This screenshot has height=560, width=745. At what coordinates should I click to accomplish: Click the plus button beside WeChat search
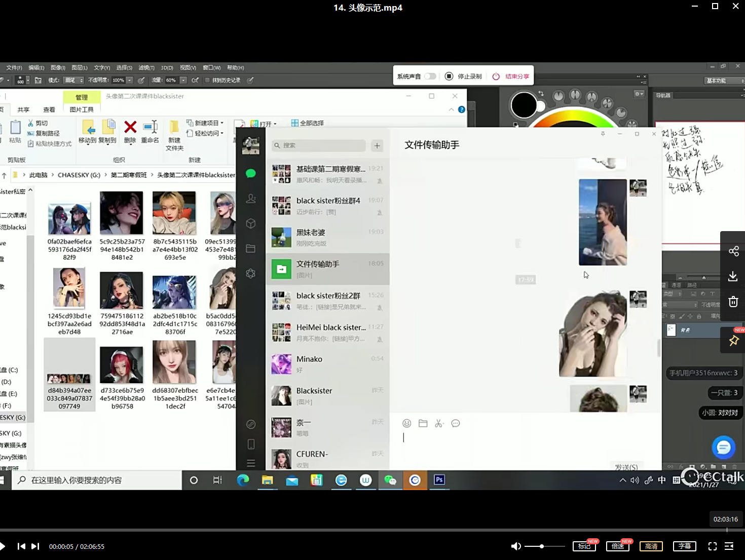pos(377,146)
